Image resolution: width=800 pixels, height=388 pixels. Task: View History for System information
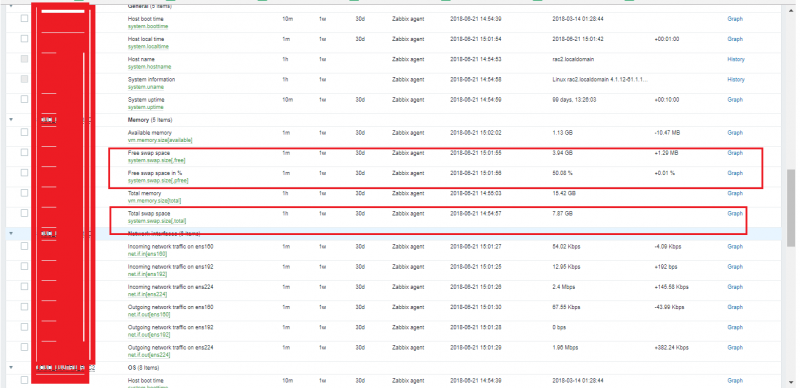pyautogui.click(x=736, y=80)
